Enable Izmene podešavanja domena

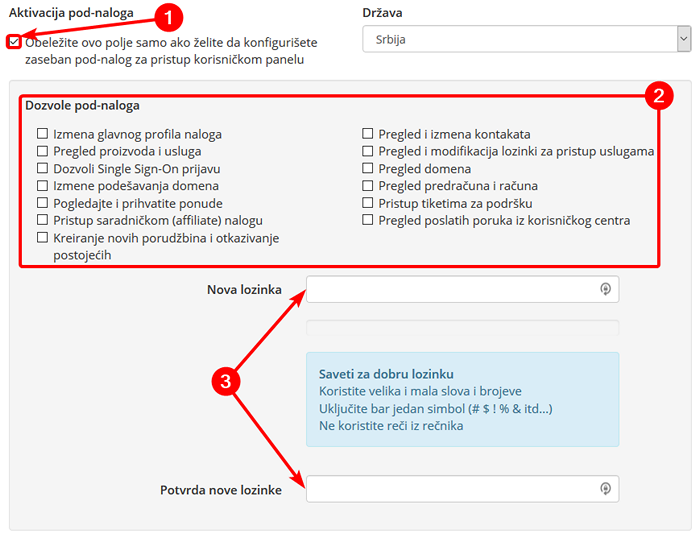click(42, 185)
